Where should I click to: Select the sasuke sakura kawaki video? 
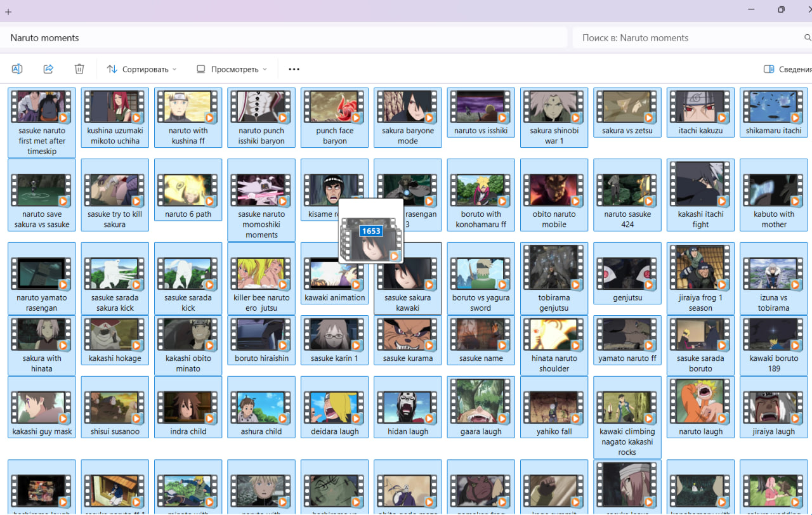[408, 278]
